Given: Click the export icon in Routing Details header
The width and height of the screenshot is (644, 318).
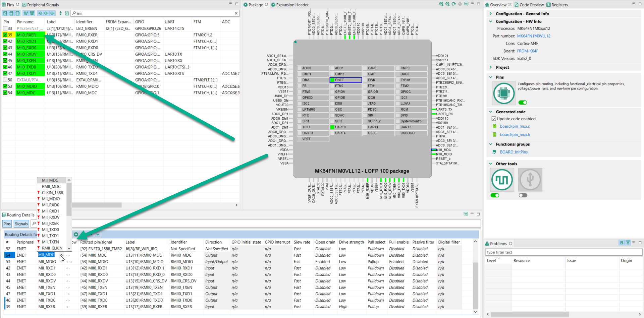Looking at the screenshot, I should [466, 214].
